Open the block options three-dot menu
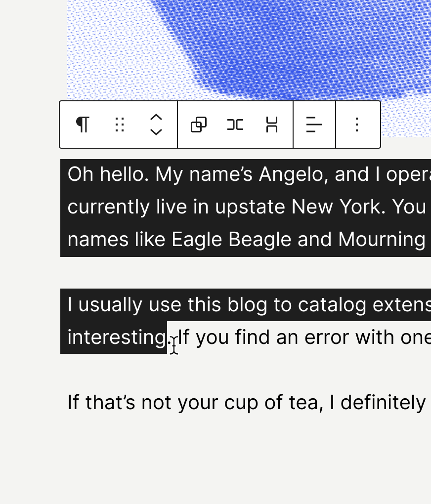Screen dimensions: 431x504 (357, 125)
